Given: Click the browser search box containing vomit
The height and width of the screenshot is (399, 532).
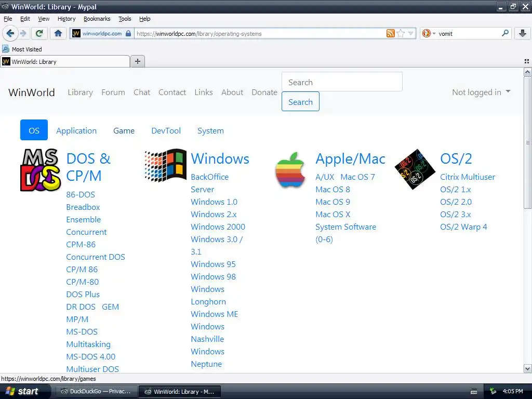Looking at the screenshot, I should point(469,34).
